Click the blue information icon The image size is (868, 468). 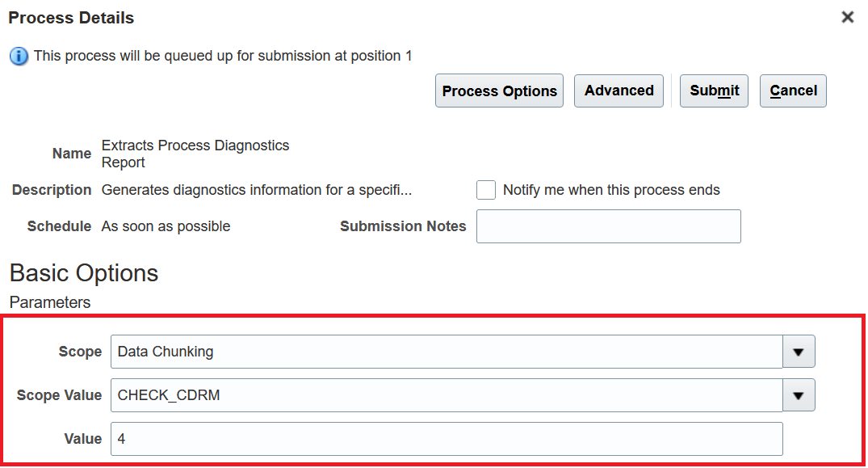pyautogui.click(x=19, y=57)
